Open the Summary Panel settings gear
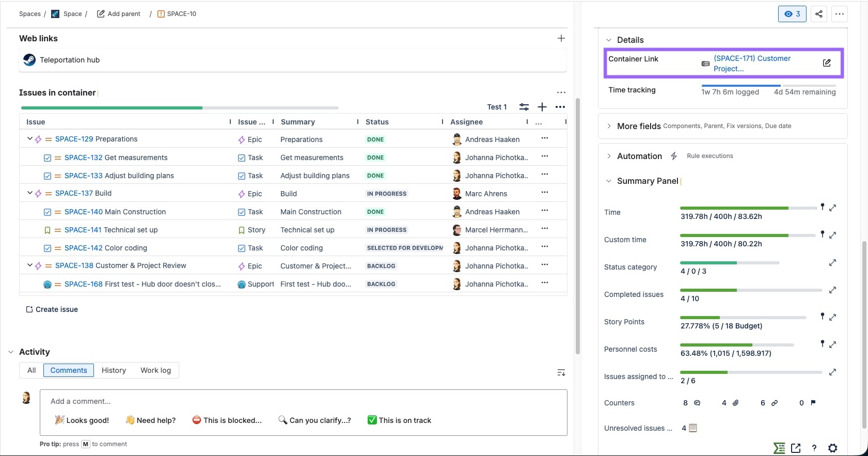 tap(832, 448)
